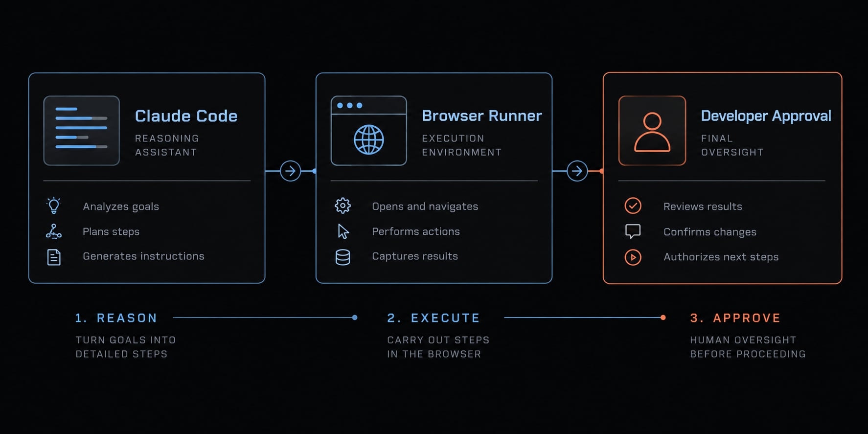Image resolution: width=868 pixels, height=434 pixels.
Task: Select the "Opens and navigates" text
Action: (425, 206)
